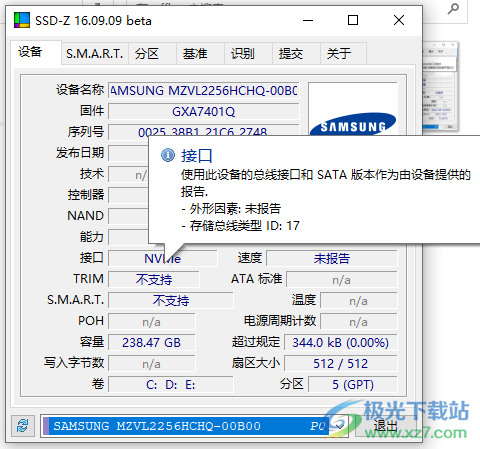This screenshot has width=480, height=449.
Task: Click the POH n/a field
Action: (152, 321)
